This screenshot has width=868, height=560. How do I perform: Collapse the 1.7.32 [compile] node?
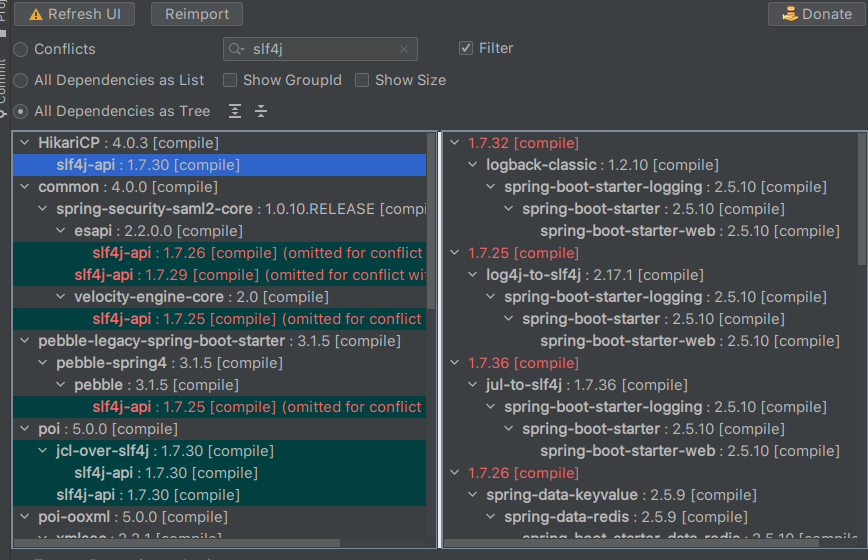click(454, 143)
